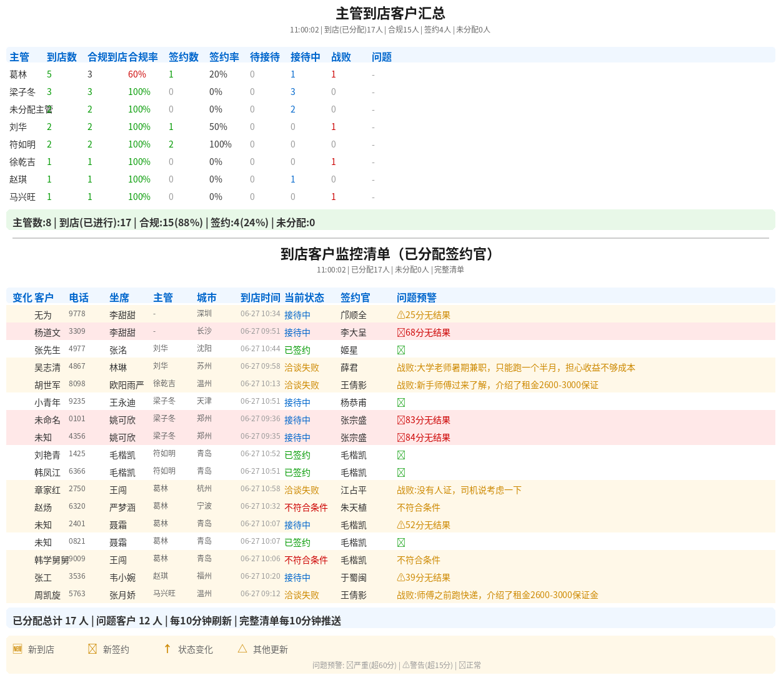Click the 新签约 legend icon
This screenshot has width=781, height=700.
tap(92, 649)
